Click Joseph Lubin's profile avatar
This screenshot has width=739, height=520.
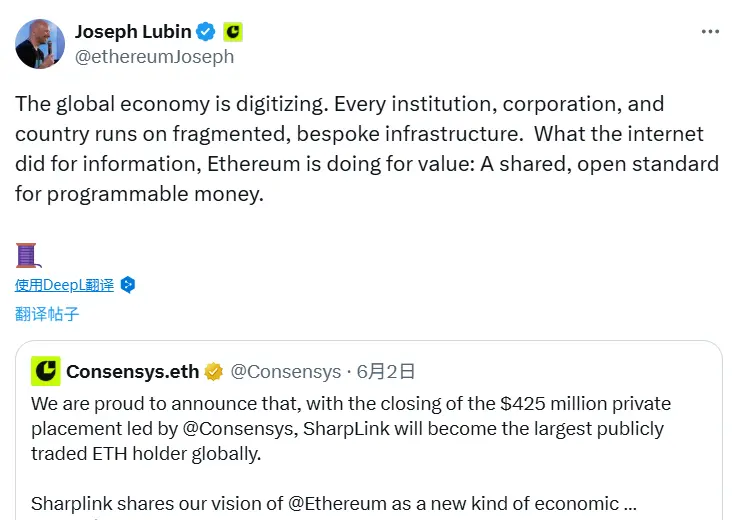pos(40,44)
